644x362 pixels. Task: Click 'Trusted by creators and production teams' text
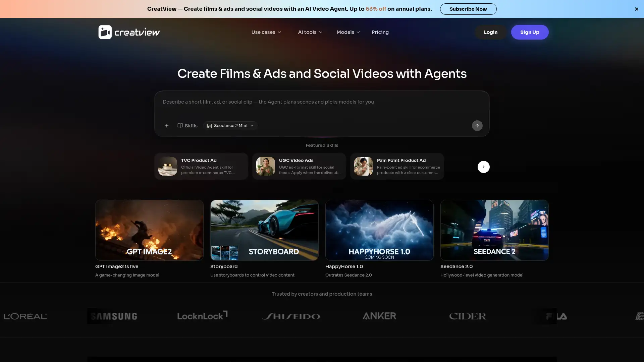(322, 294)
